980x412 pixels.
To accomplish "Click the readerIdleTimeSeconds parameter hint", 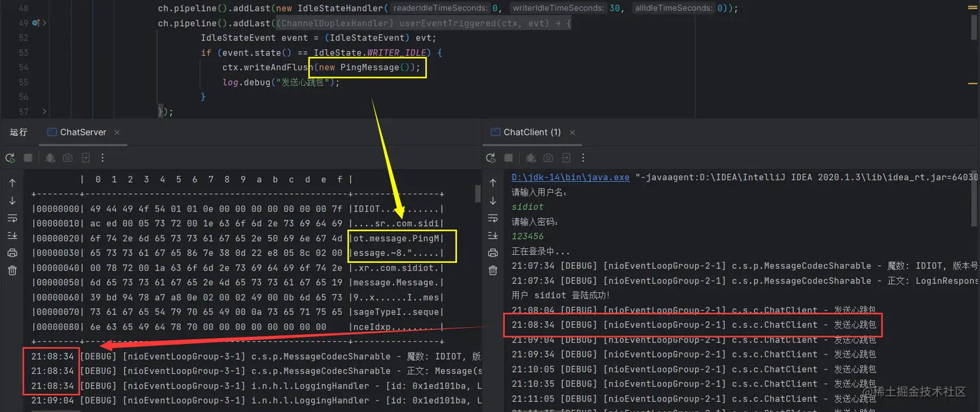I will click(x=439, y=8).
